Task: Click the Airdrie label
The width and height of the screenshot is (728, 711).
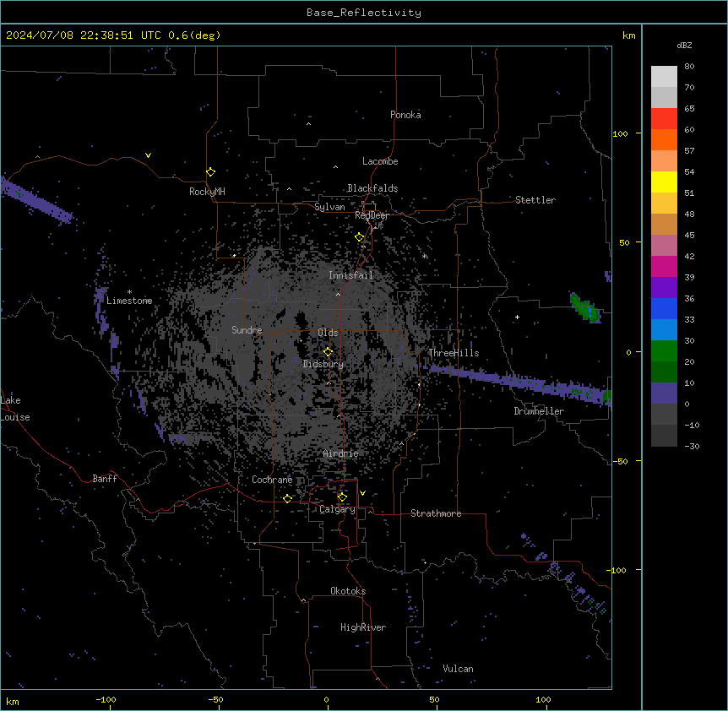Action: tap(341, 453)
